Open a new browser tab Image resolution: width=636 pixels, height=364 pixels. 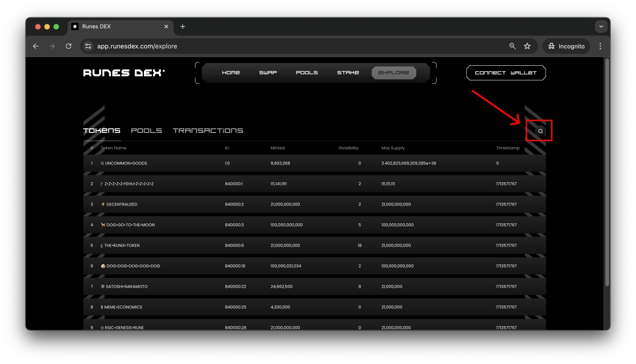click(x=183, y=26)
